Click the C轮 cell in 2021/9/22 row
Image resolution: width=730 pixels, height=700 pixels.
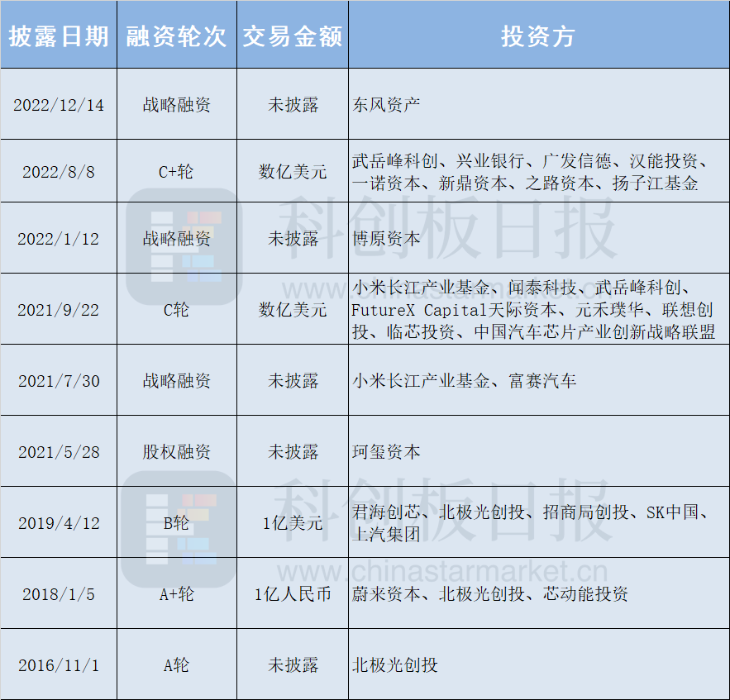tap(176, 310)
